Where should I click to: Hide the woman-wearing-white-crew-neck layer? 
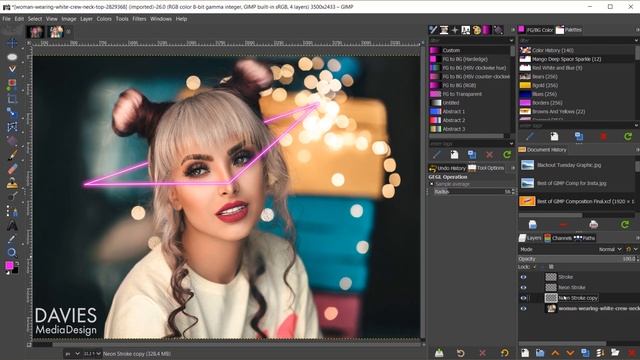(523, 309)
